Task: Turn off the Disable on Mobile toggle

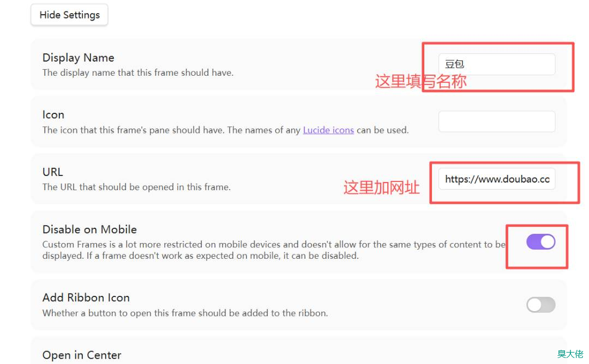Action: pyautogui.click(x=540, y=242)
